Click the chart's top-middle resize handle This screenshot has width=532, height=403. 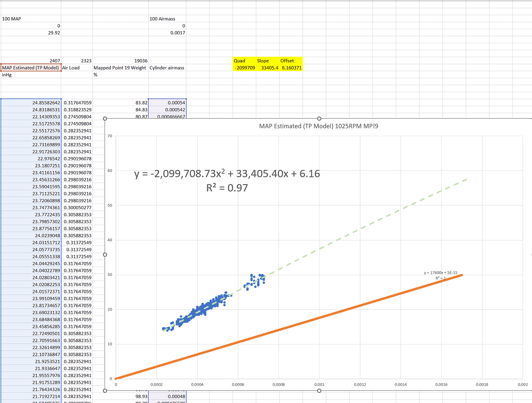(x=319, y=118)
